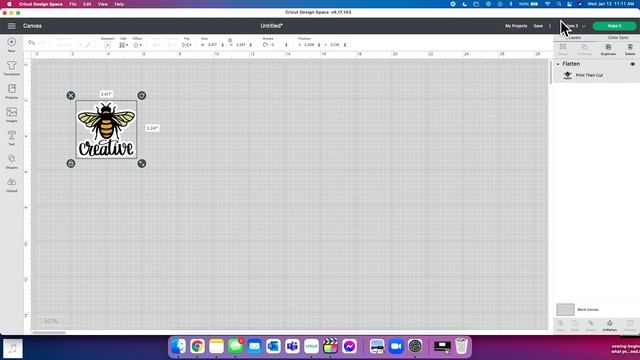This screenshot has height=360, width=640.
Task: Click the Deselect icon in toolbar
Action: tap(107, 45)
